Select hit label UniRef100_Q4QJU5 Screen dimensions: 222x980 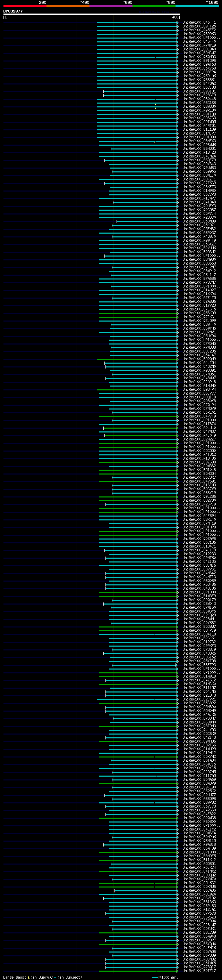[199, 588]
